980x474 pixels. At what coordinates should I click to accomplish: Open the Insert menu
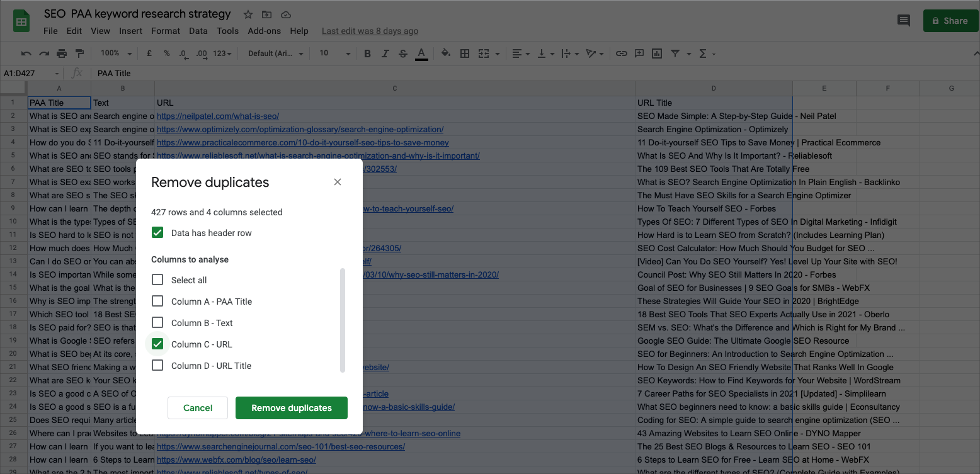pyautogui.click(x=130, y=31)
